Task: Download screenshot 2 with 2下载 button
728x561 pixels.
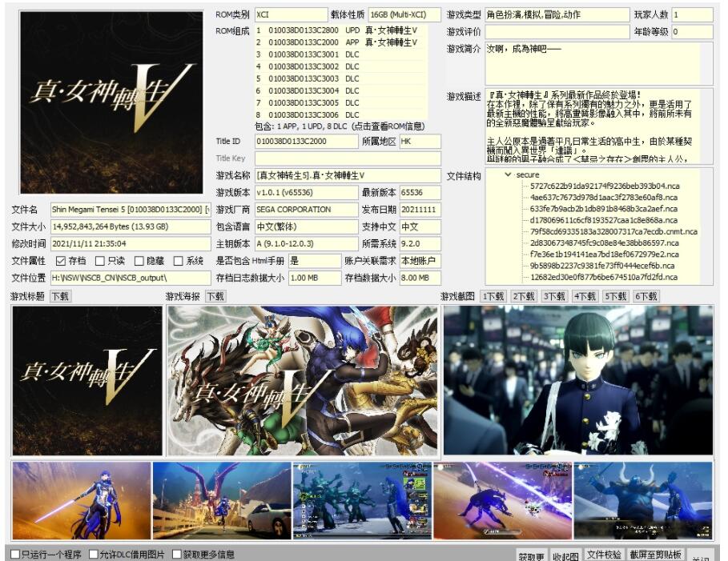Action: point(523,296)
